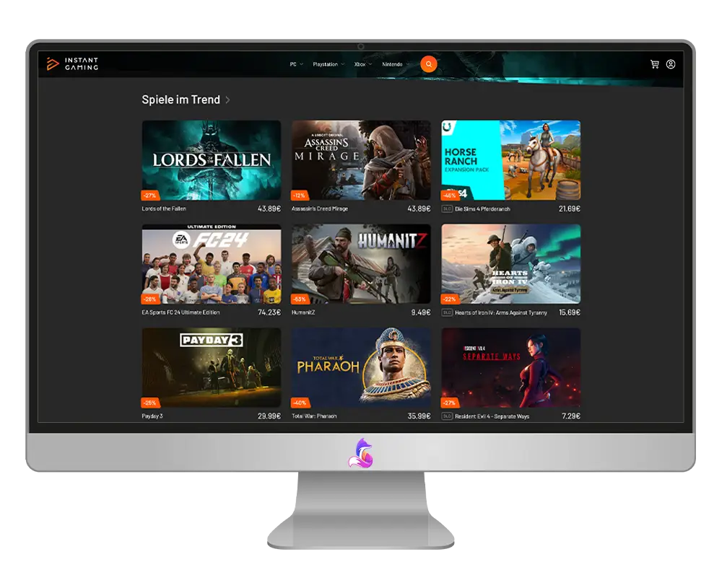Click DLC tag beside Die Sims 4 Pferderanch
The height and width of the screenshot is (588, 722).
click(447, 209)
